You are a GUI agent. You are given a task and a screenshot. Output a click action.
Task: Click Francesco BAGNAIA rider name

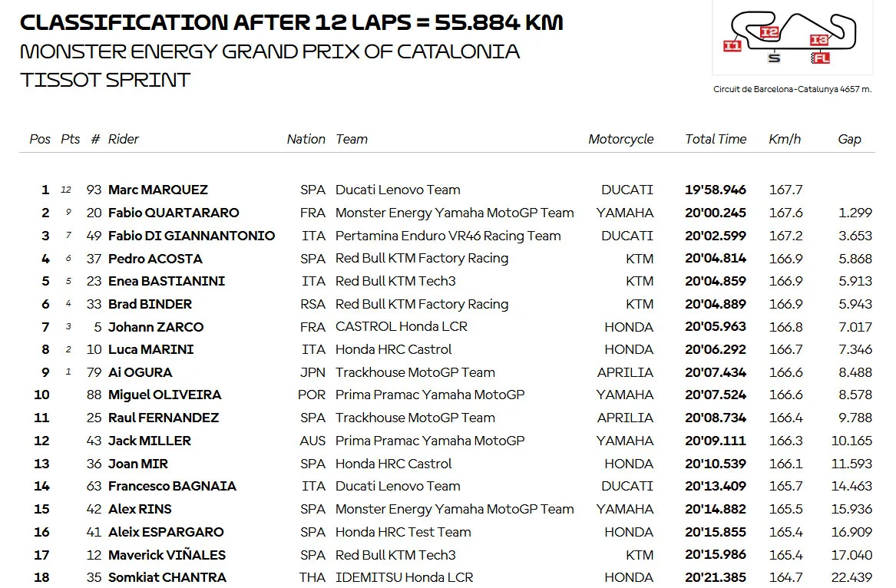(172, 486)
